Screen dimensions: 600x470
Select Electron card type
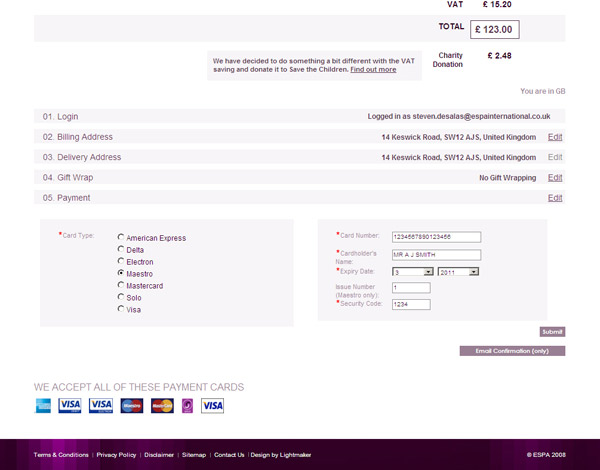[121, 261]
